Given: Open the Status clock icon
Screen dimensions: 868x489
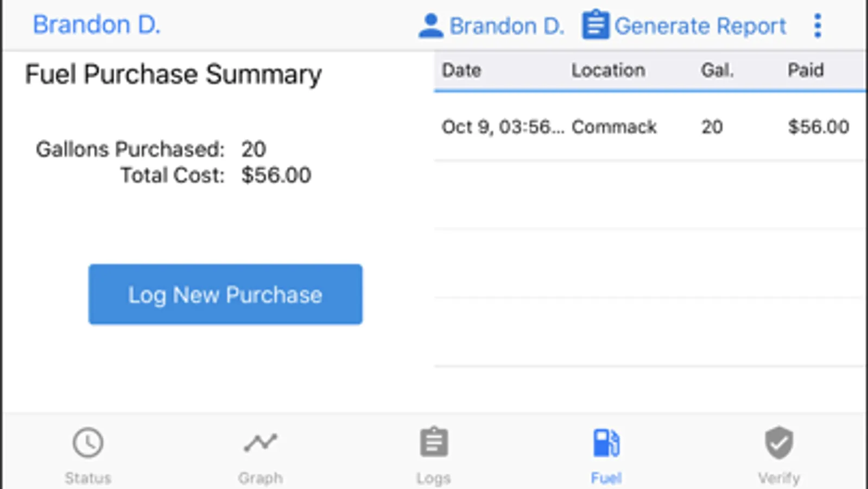Looking at the screenshot, I should point(88,442).
